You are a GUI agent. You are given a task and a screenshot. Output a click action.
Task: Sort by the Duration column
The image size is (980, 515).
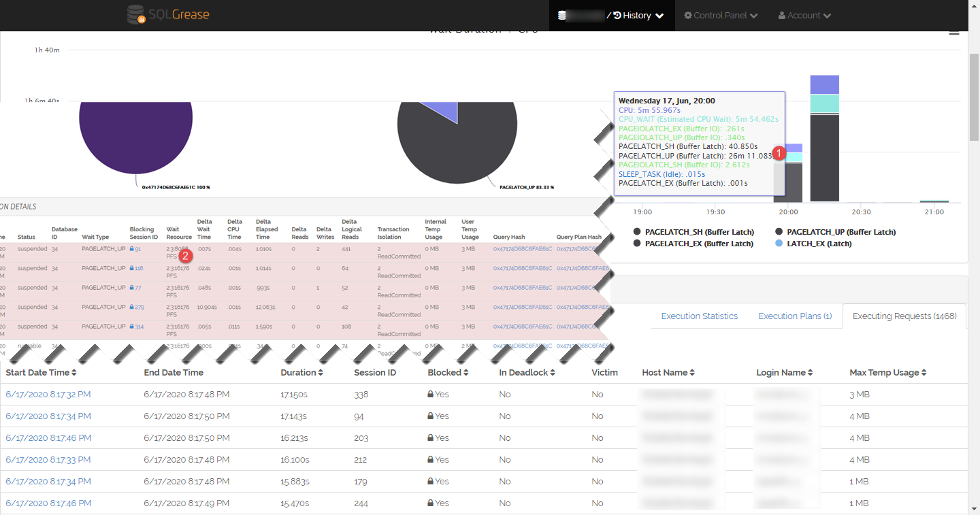coord(302,373)
